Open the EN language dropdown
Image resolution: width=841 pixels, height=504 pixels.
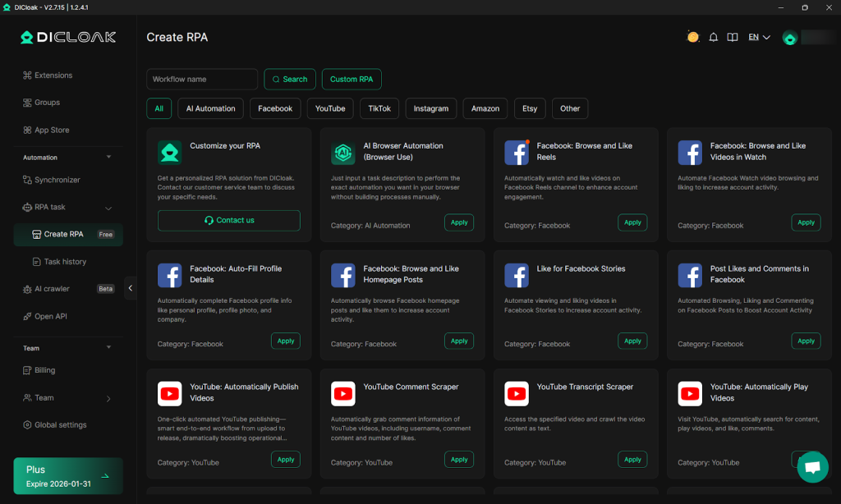759,37
